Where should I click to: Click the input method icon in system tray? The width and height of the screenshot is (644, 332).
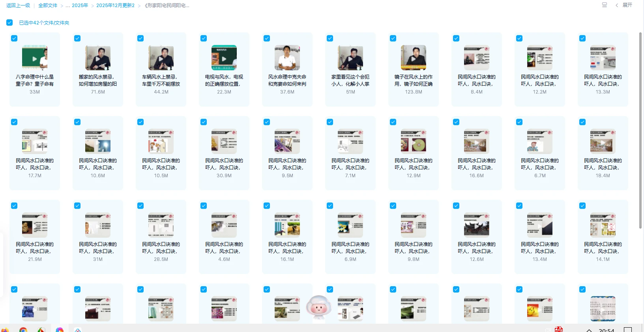coord(558,330)
